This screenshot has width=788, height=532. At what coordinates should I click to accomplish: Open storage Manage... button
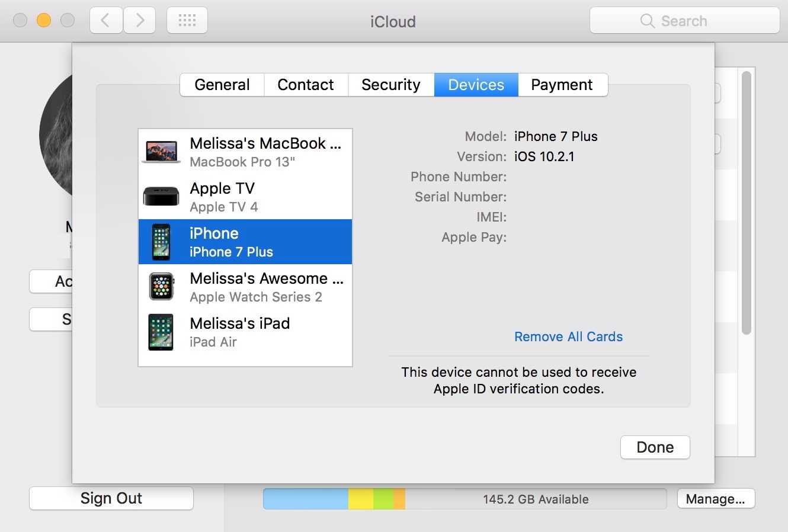click(716, 499)
